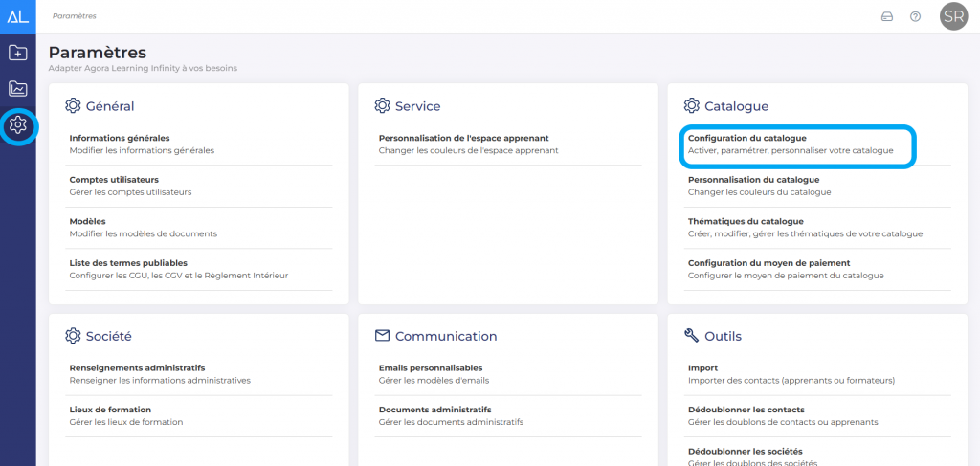Select the settings gear icon in sidebar
Image resolution: width=980 pixels, height=466 pixels.
17,125
